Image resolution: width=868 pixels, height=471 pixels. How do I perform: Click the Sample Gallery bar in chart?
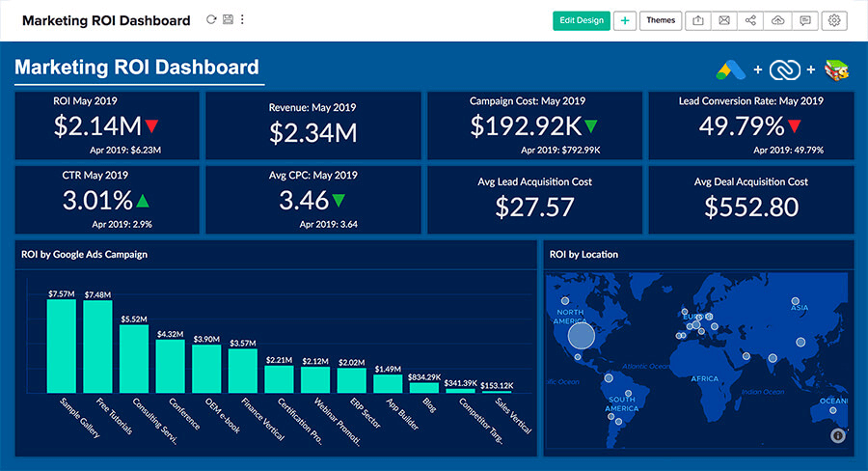click(x=62, y=346)
